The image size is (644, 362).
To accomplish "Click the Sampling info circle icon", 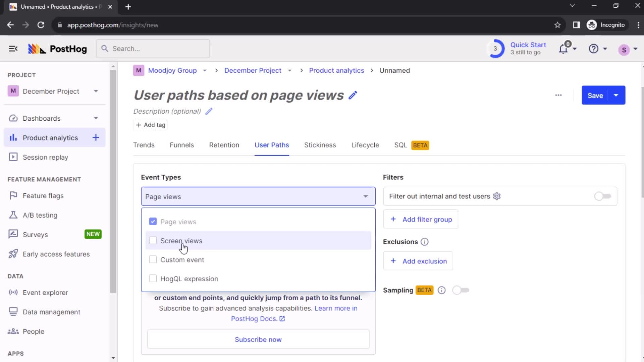I will tap(441, 290).
